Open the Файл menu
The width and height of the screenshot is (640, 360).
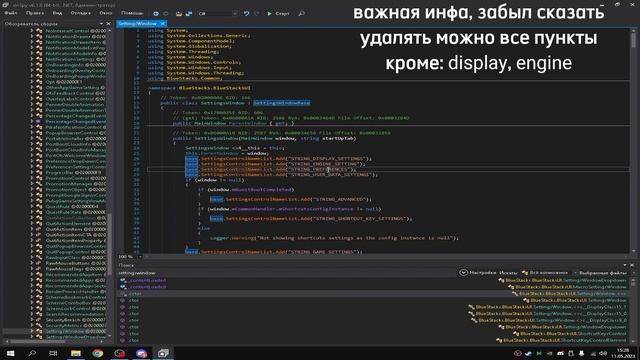[11, 13]
